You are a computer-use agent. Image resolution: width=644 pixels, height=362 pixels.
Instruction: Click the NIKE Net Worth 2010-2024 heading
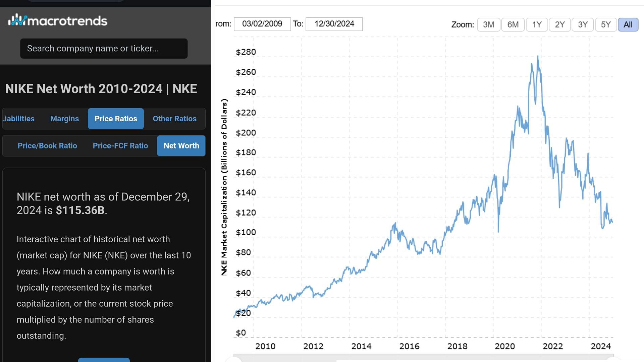(x=101, y=89)
